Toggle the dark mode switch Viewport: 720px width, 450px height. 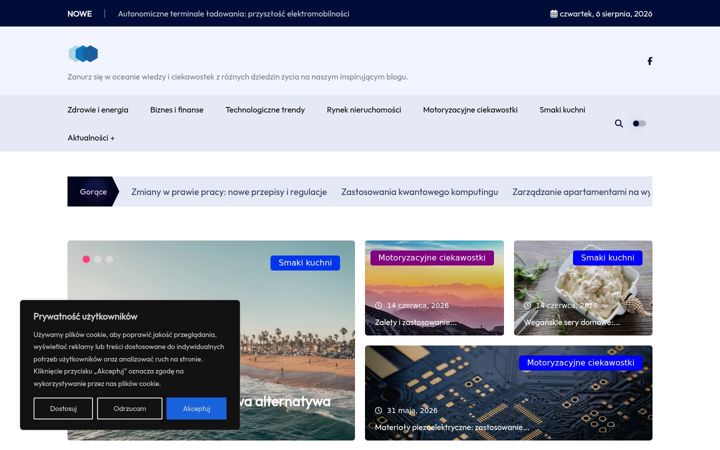(x=639, y=124)
